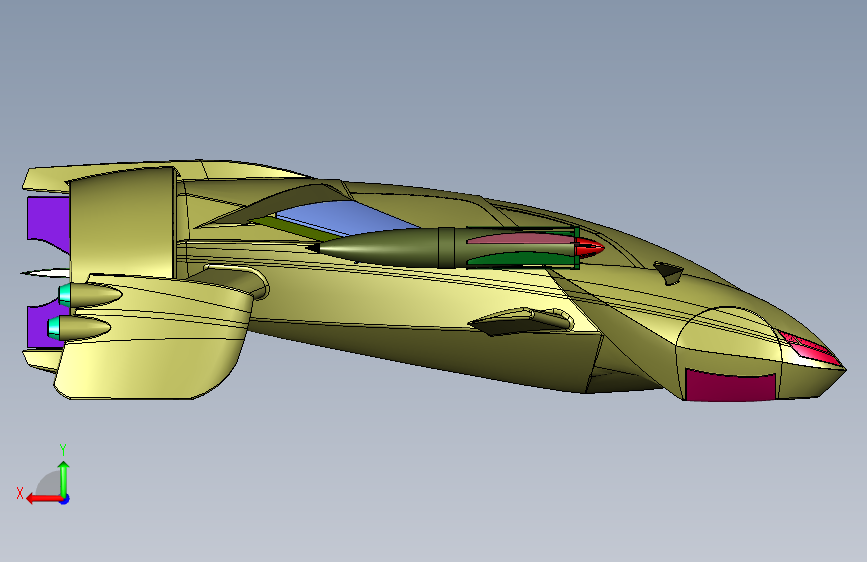Pick the small dark scoop atop forward hull
The width and height of the screenshot is (867, 562).
[669, 272]
